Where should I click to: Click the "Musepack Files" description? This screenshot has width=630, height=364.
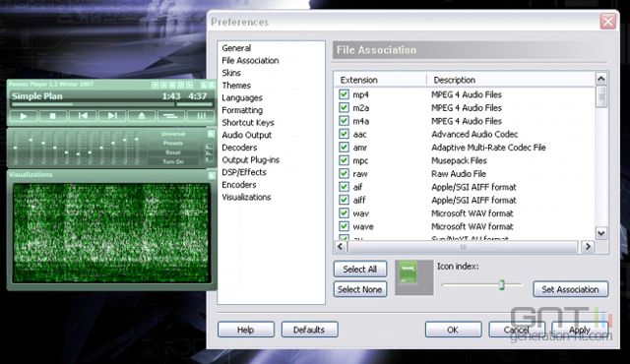click(x=459, y=160)
